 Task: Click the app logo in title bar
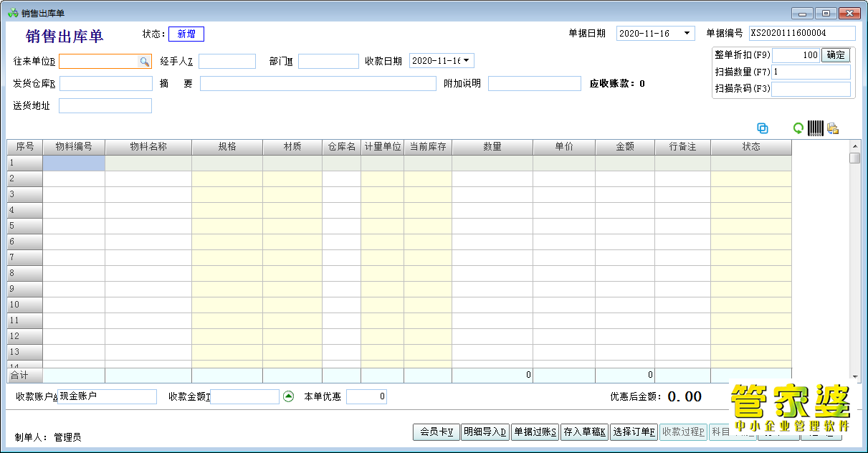(x=11, y=13)
